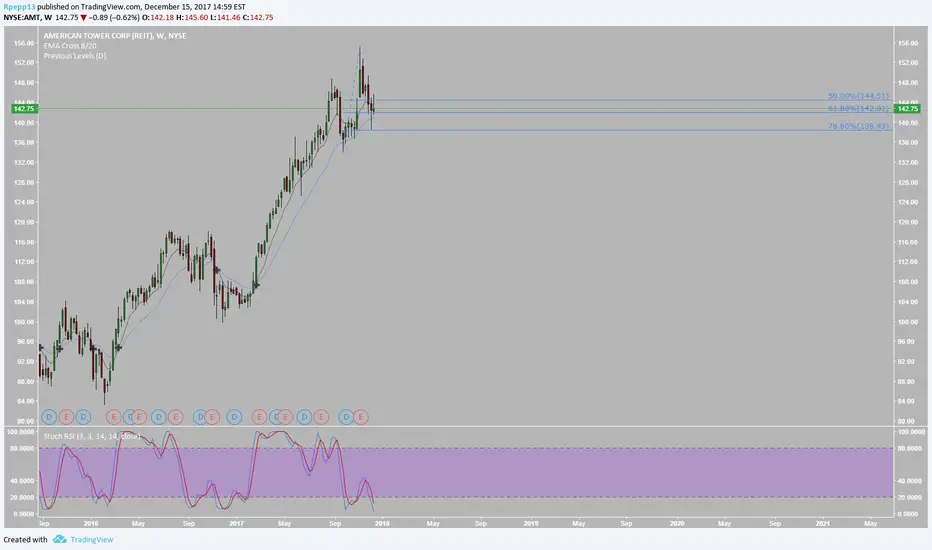This screenshot has height=550, width=932.
Task: Click the open price O:142.18 in header
Action: [x=158, y=17]
